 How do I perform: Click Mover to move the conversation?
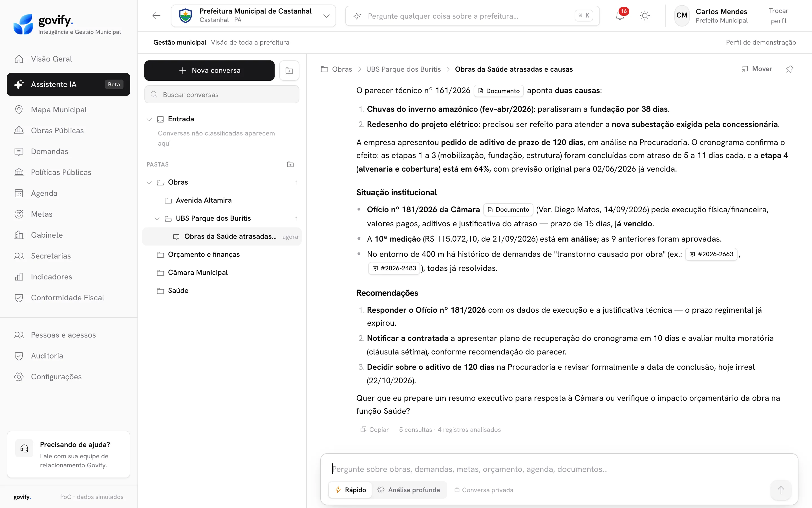click(757, 69)
